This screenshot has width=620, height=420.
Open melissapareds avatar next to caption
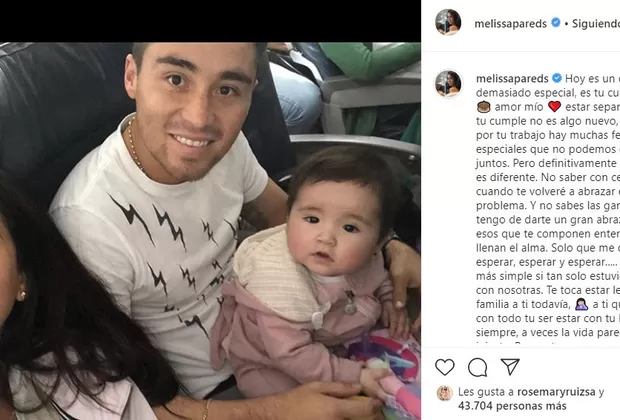click(448, 83)
